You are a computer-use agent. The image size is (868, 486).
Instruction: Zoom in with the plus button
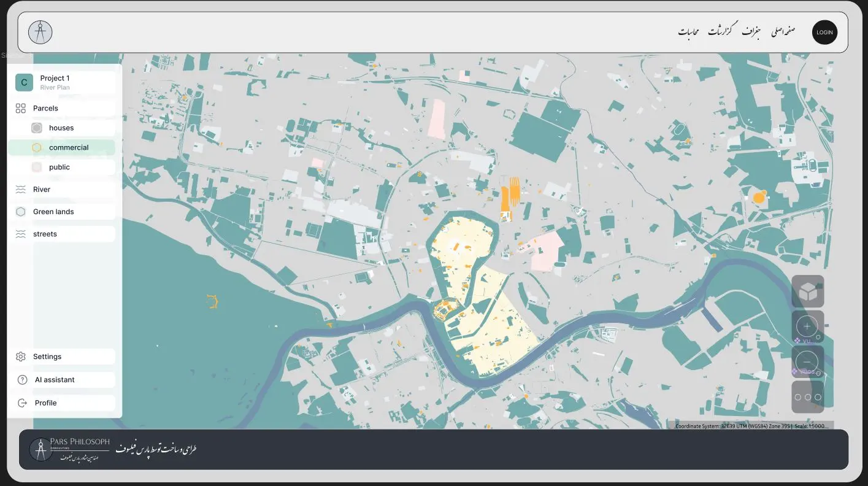click(x=807, y=326)
